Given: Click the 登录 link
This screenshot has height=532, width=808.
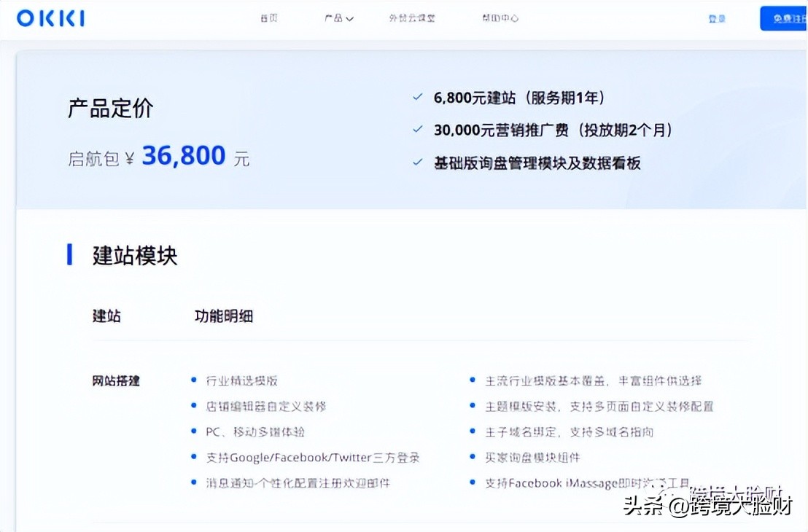Looking at the screenshot, I should click(x=716, y=18).
